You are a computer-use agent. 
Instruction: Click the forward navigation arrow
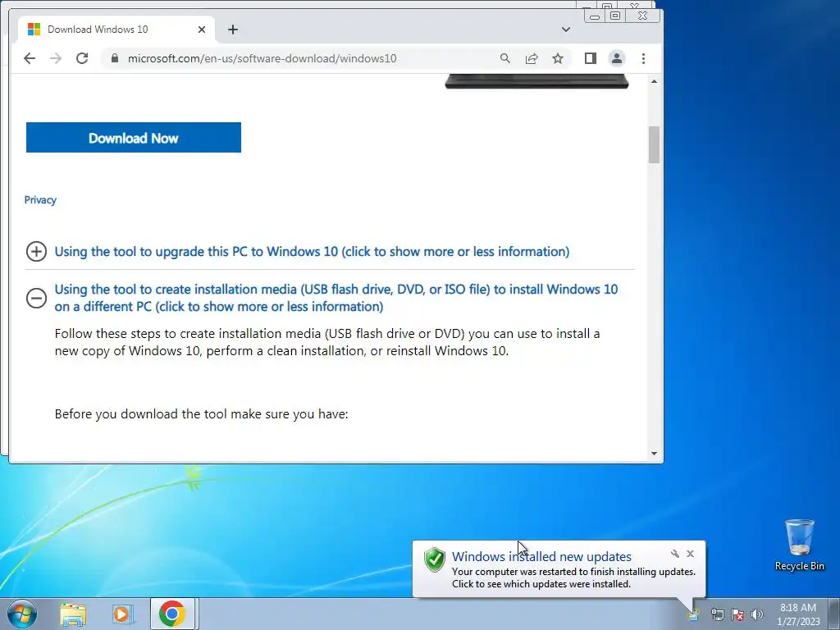pos(56,58)
